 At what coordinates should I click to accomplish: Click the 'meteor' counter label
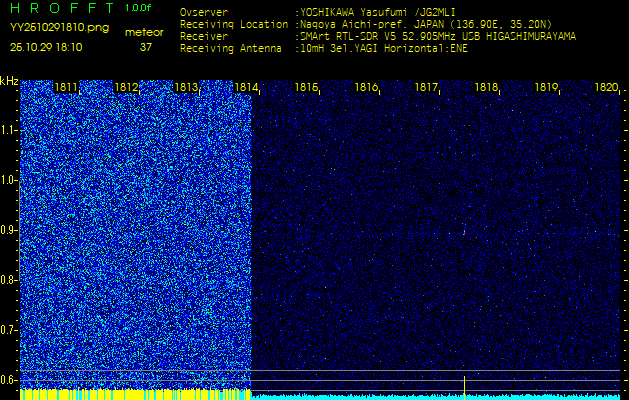click(x=144, y=33)
